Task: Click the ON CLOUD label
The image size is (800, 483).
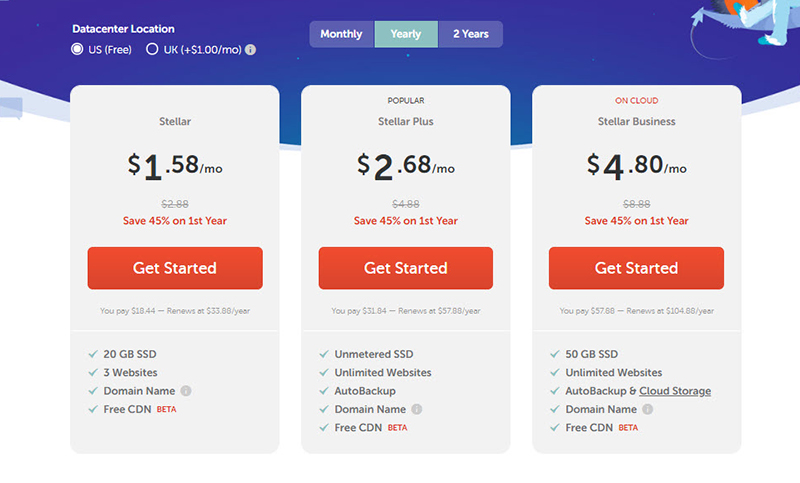Action: [636, 100]
